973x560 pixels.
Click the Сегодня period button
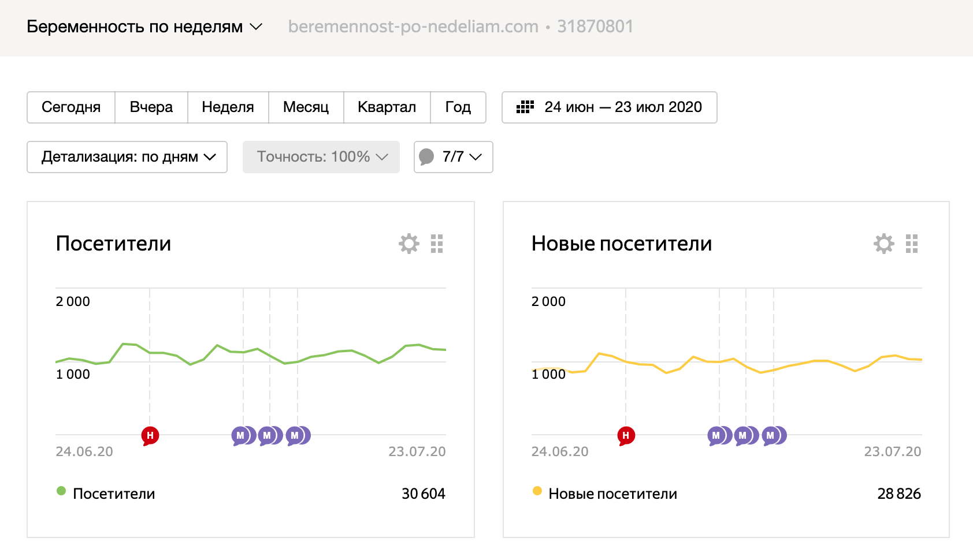coord(71,107)
